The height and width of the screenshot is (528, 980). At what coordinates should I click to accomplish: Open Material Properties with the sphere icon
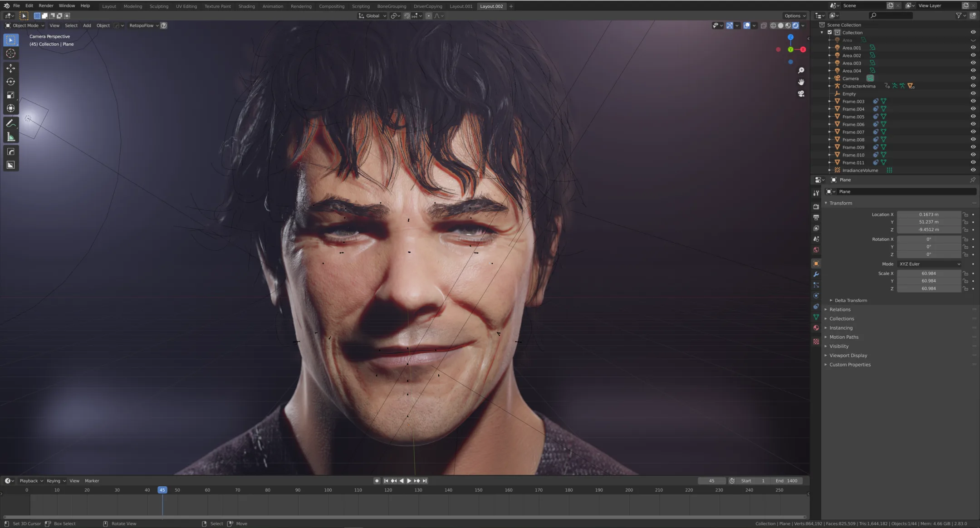point(816,329)
